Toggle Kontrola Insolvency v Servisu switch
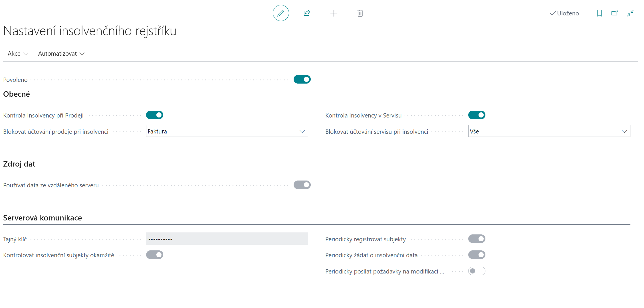The image size is (644, 308). click(x=477, y=115)
